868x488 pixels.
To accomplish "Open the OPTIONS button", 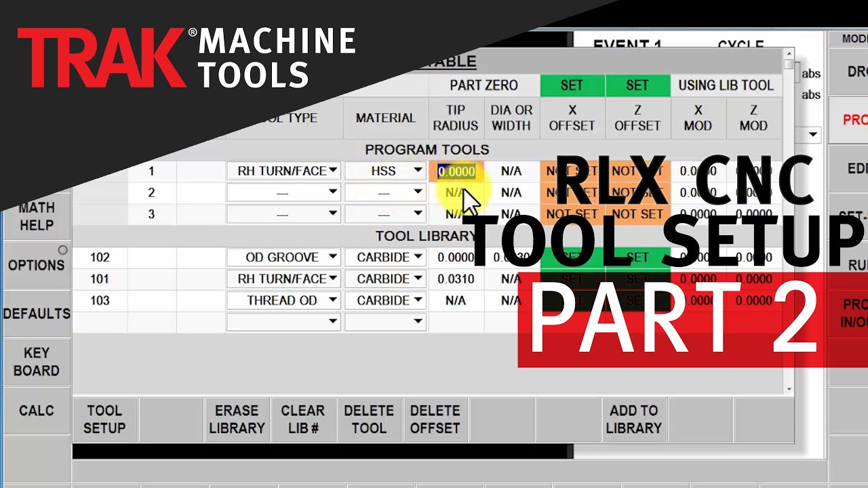I will coord(36,265).
